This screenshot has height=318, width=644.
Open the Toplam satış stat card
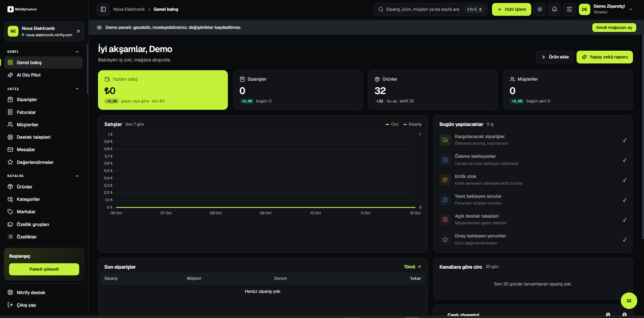pos(163,90)
